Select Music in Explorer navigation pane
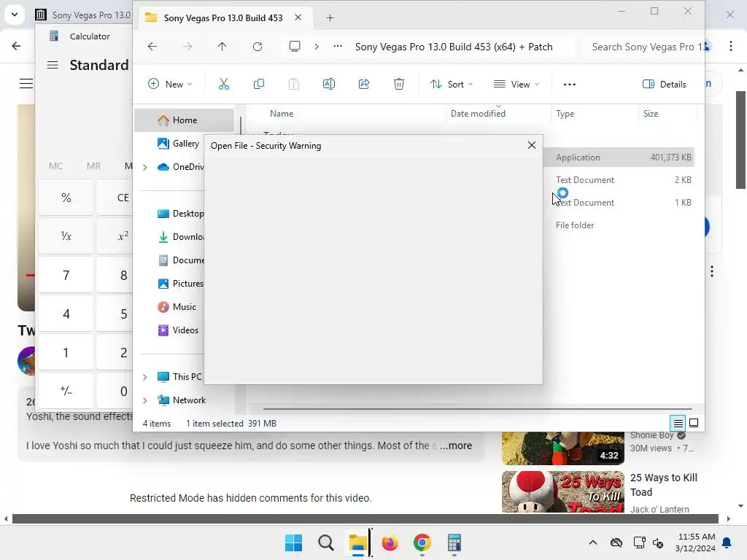Screen dimensions: 747x560 [x=177, y=307]
